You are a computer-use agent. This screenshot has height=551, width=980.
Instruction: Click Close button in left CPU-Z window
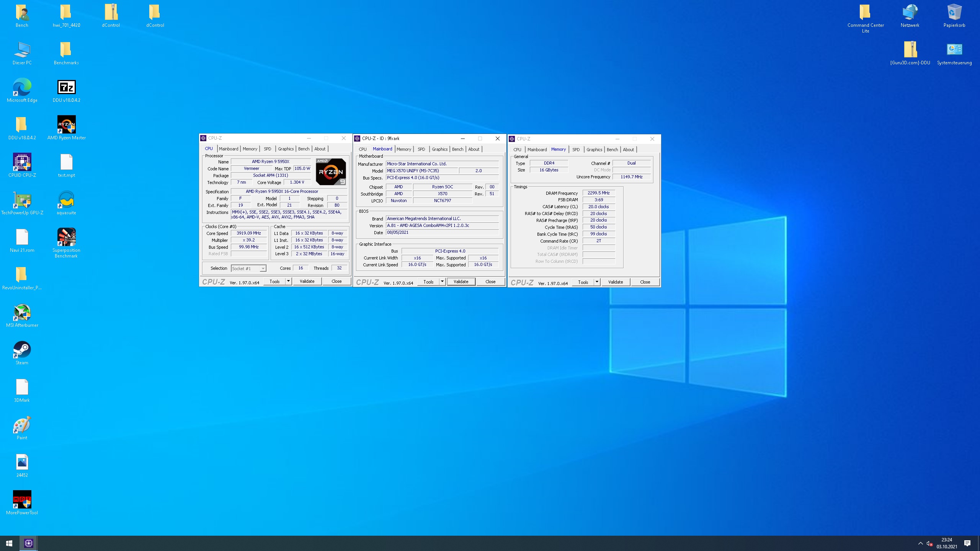(336, 281)
